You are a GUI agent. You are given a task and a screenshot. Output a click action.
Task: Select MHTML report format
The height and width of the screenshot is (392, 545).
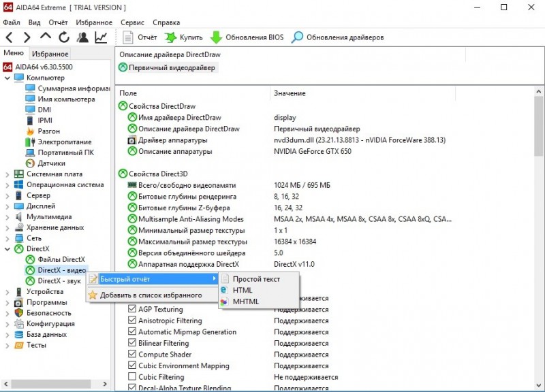[x=260, y=301]
